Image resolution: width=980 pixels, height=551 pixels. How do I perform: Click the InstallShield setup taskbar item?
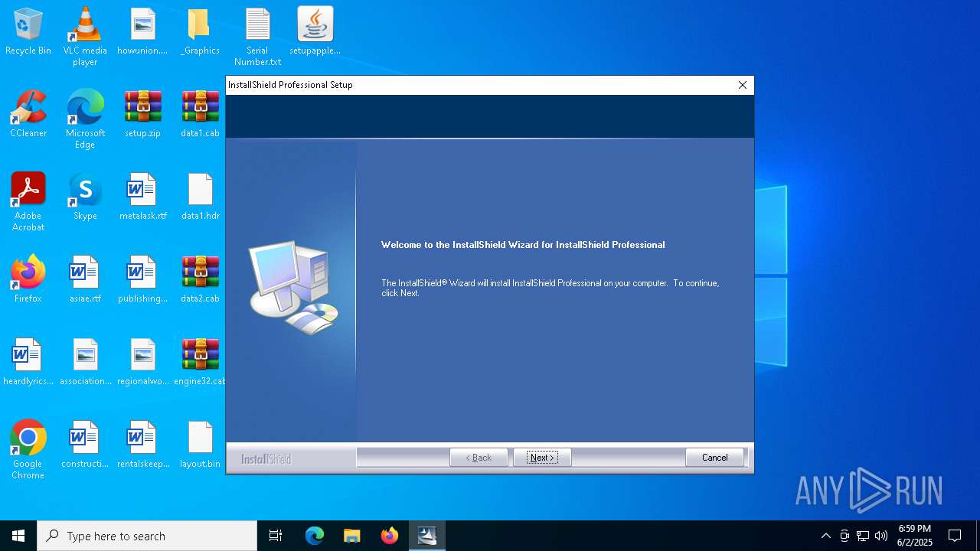tap(426, 536)
